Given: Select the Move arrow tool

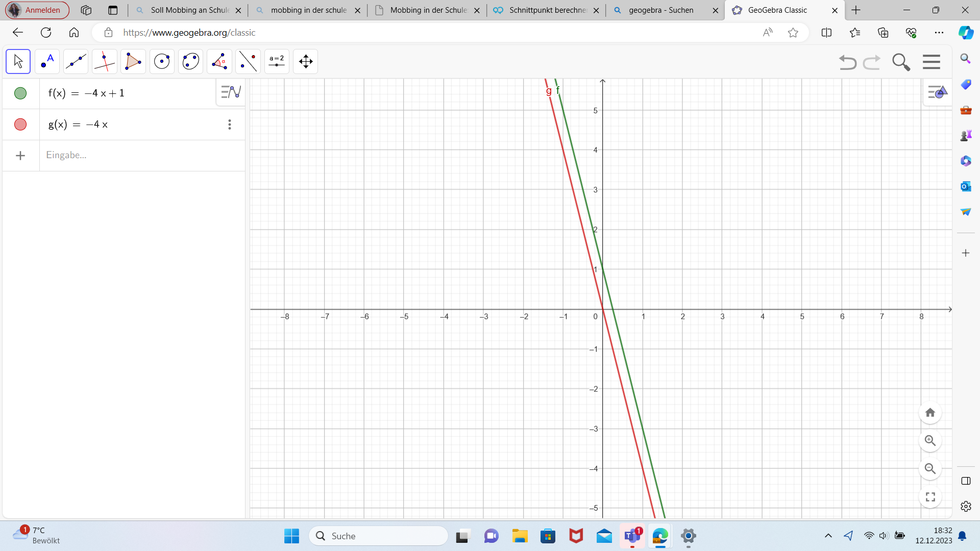Looking at the screenshot, I should coord(18,62).
